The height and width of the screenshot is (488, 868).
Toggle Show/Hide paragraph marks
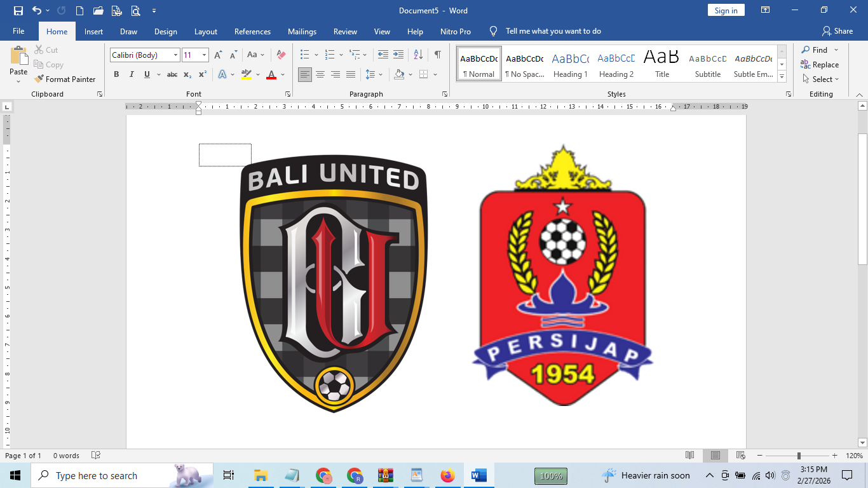pos(437,55)
